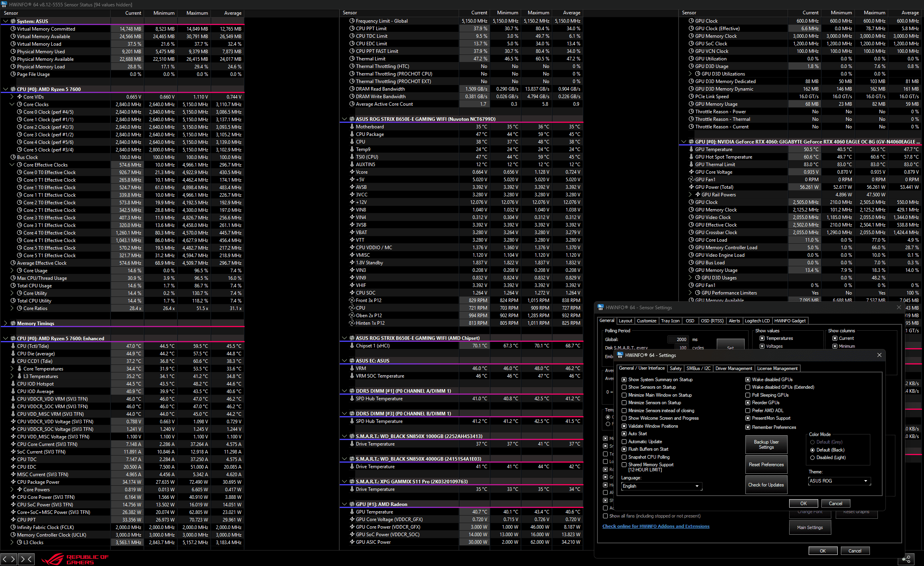Click thermometer icon beside Chipset 1 (xHCI)
The height and width of the screenshot is (566, 924).
point(352,345)
